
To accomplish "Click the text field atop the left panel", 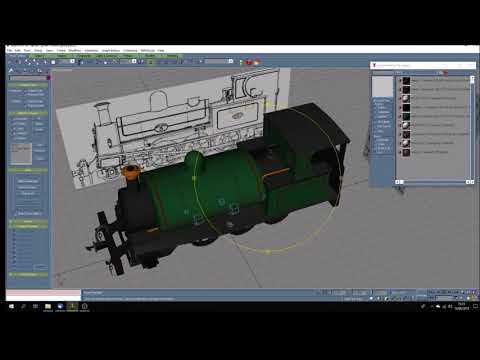I will coord(28,78).
